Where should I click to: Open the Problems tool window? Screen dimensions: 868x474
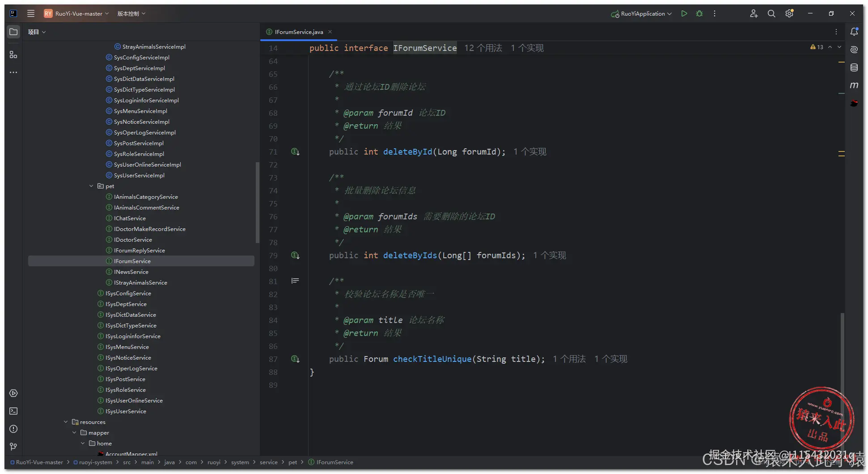pyautogui.click(x=13, y=429)
